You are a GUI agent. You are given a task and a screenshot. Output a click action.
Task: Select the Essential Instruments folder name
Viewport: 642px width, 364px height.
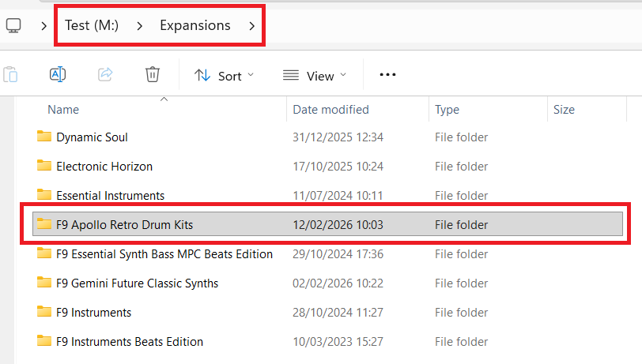[110, 196]
